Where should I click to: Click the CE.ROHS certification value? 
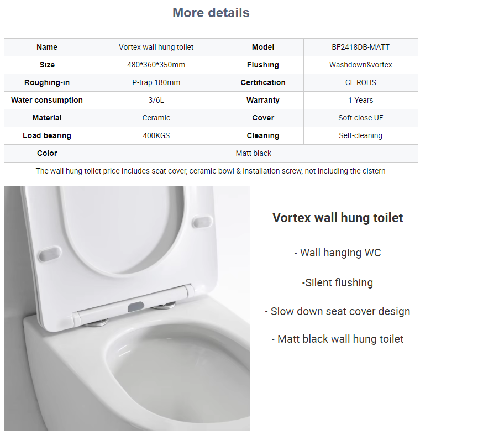click(361, 82)
